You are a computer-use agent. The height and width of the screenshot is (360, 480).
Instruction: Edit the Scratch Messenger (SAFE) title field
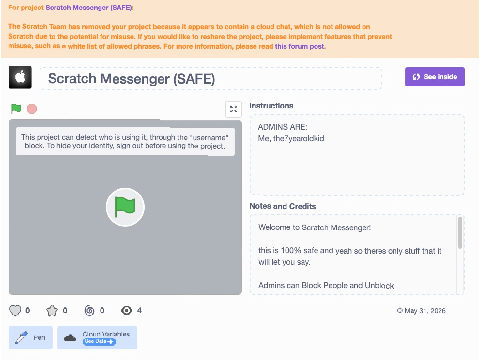(211, 79)
